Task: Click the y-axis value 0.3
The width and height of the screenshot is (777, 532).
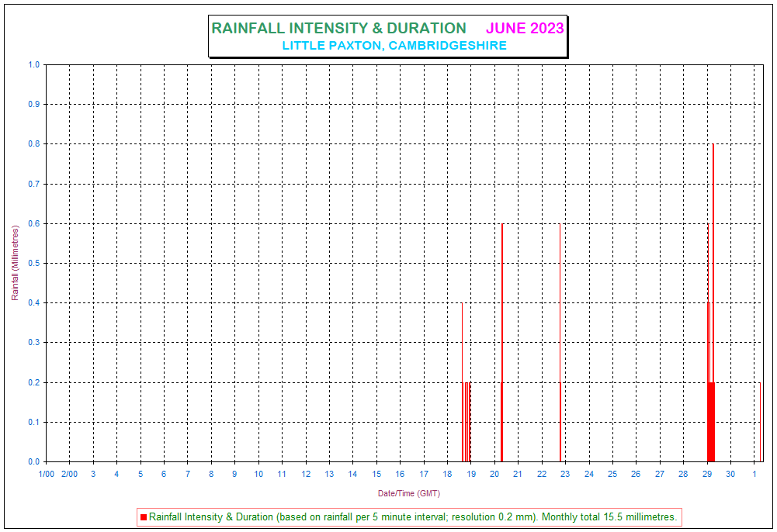Action: [34, 343]
